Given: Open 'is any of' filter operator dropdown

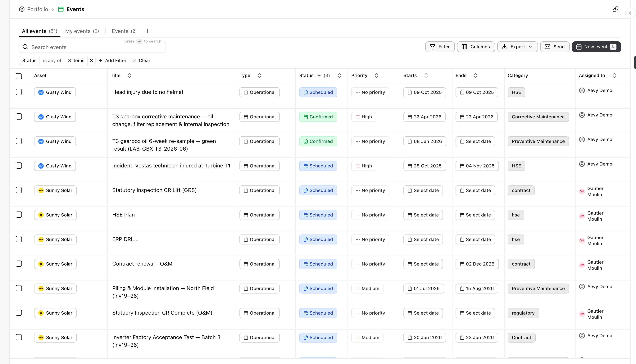Looking at the screenshot, I should pos(52,61).
